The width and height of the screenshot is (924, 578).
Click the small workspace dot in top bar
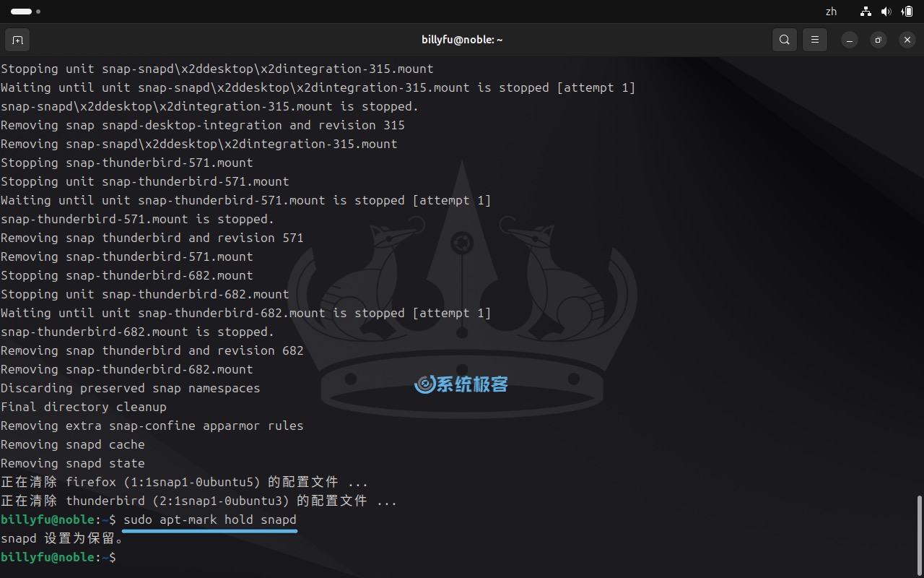click(38, 12)
